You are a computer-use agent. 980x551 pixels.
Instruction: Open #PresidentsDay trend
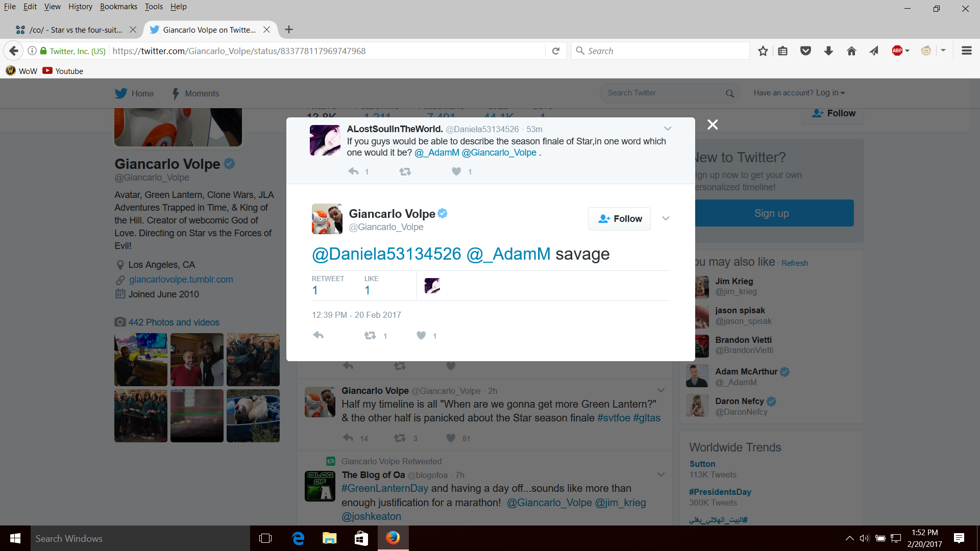point(720,492)
